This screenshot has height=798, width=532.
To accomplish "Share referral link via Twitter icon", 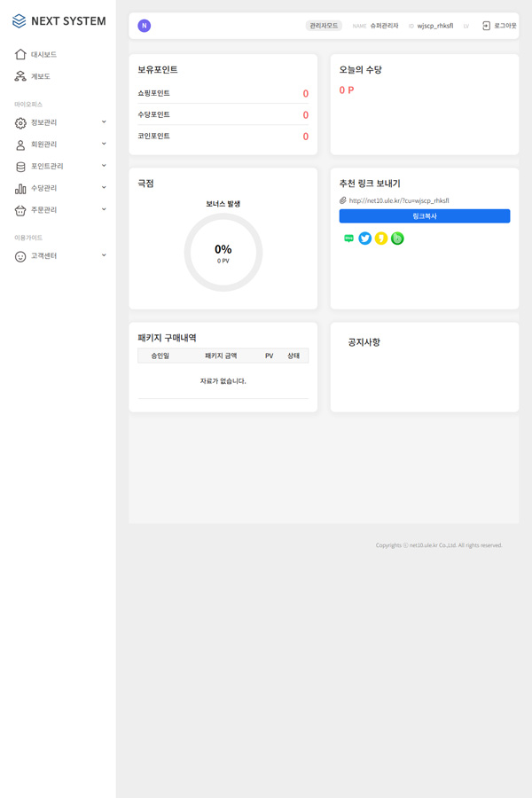I will click(364, 239).
